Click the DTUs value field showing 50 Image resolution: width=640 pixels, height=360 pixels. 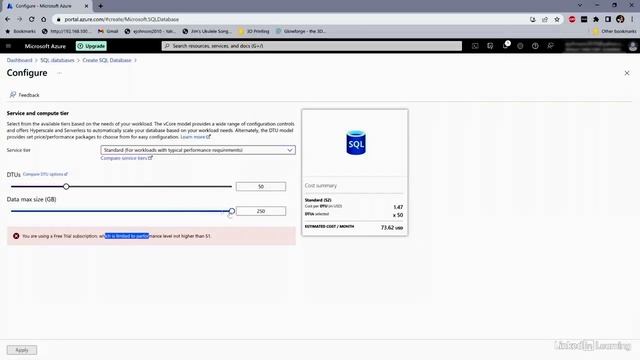(261, 187)
